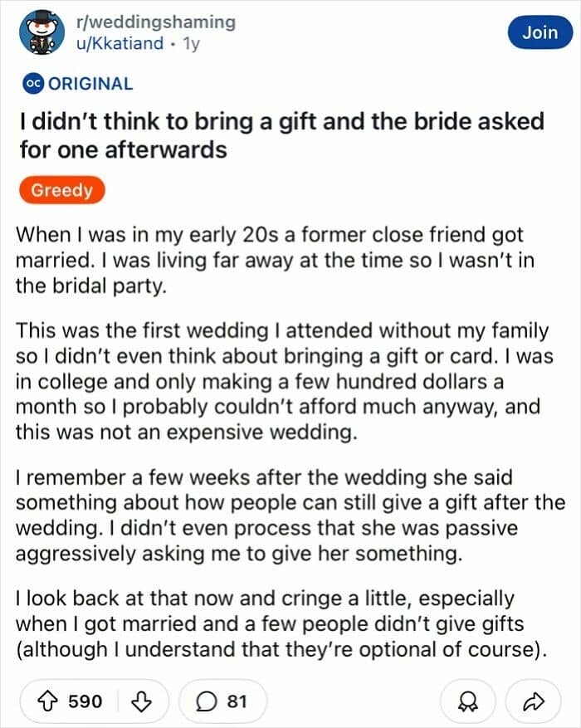
Task: Click the paragraph starting 'I remember a few weeks'
Action: [x=290, y=515]
